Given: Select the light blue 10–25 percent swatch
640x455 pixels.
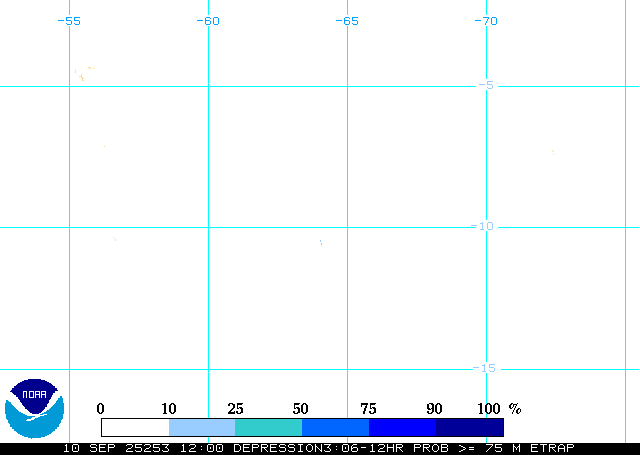Looking at the screenshot, I should (x=202, y=427).
